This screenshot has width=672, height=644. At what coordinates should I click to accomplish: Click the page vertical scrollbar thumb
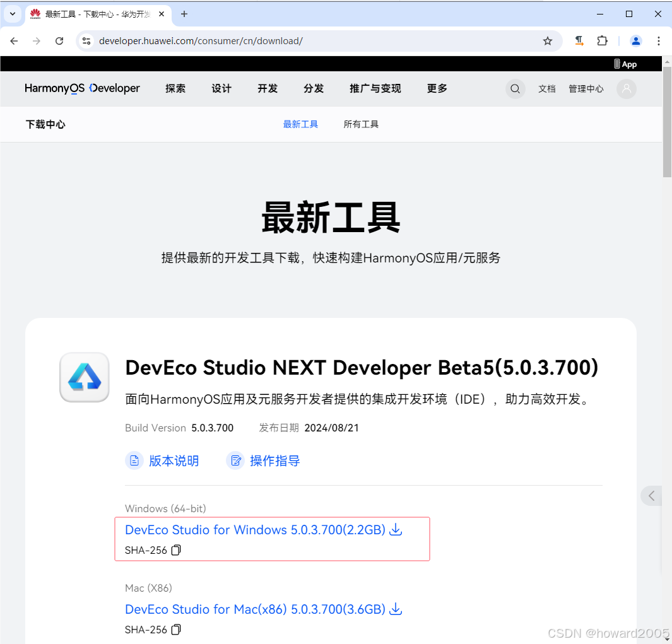tap(667, 122)
